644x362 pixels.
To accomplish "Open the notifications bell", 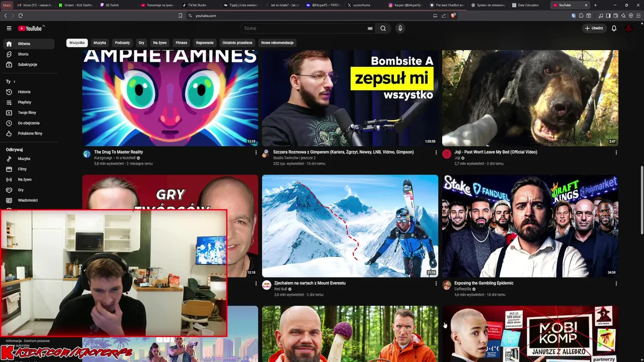I will 614,28.
